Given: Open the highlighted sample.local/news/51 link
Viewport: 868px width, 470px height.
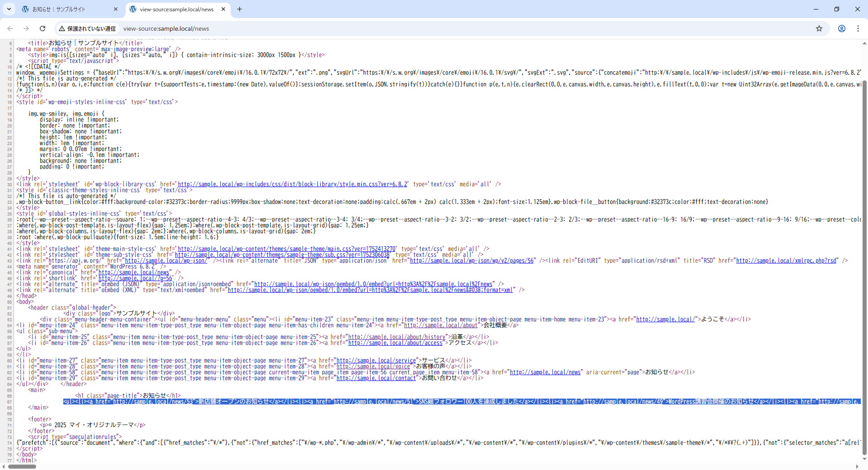Looking at the screenshot, I should point(374,402).
